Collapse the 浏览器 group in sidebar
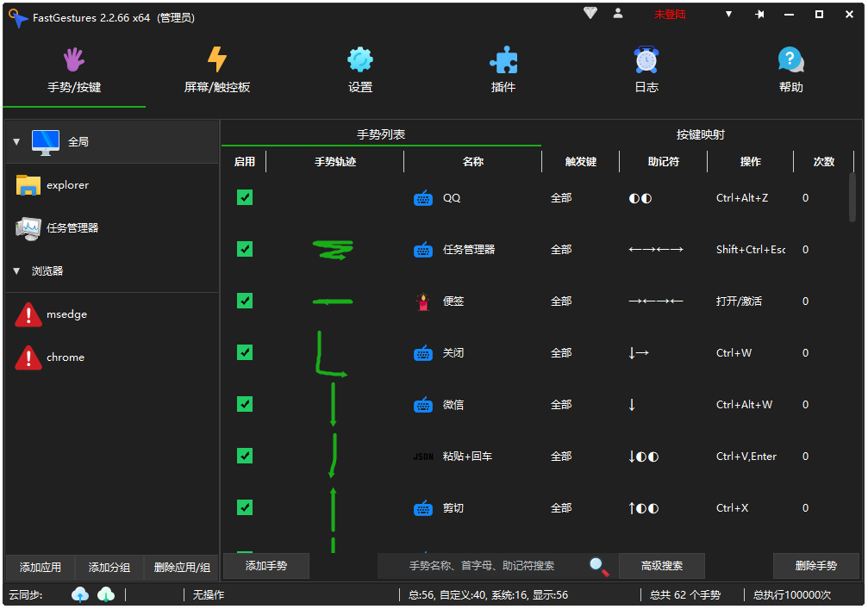 tap(16, 271)
